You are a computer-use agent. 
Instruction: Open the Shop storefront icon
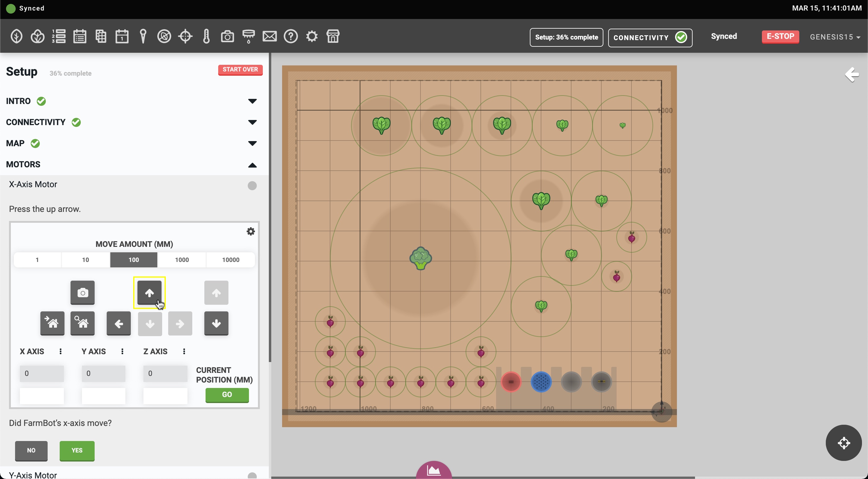pyautogui.click(x=333, y=36)
